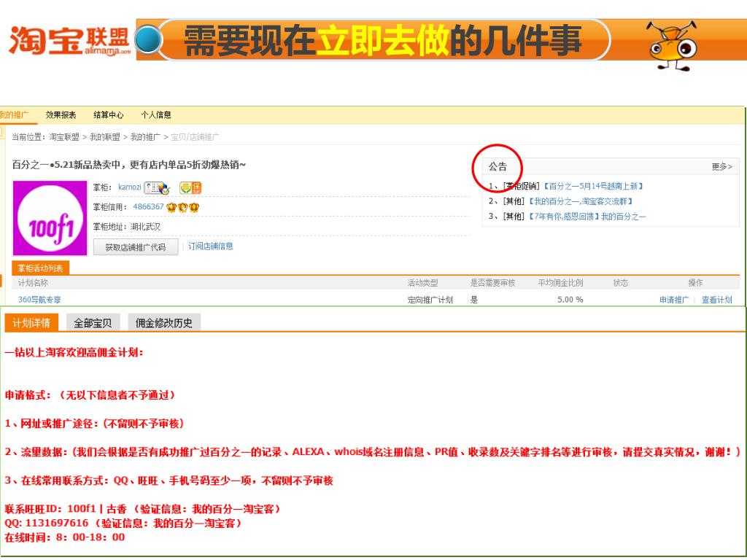The height and width of the screenshot is (560, 747).
Task: Switch to 佣金修改历史 tab
Action: click(x=164, y=323)
